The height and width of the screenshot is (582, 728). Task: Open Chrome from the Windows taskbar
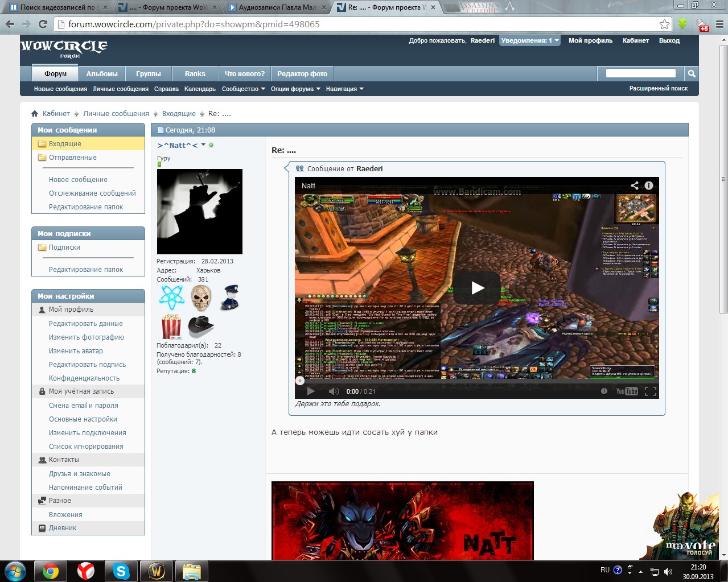tap(50, 571)
